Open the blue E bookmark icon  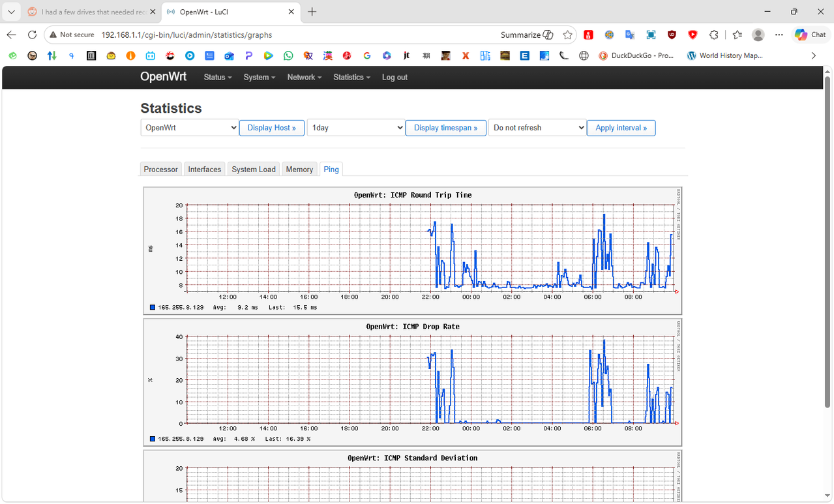click(x=524, y=56)
